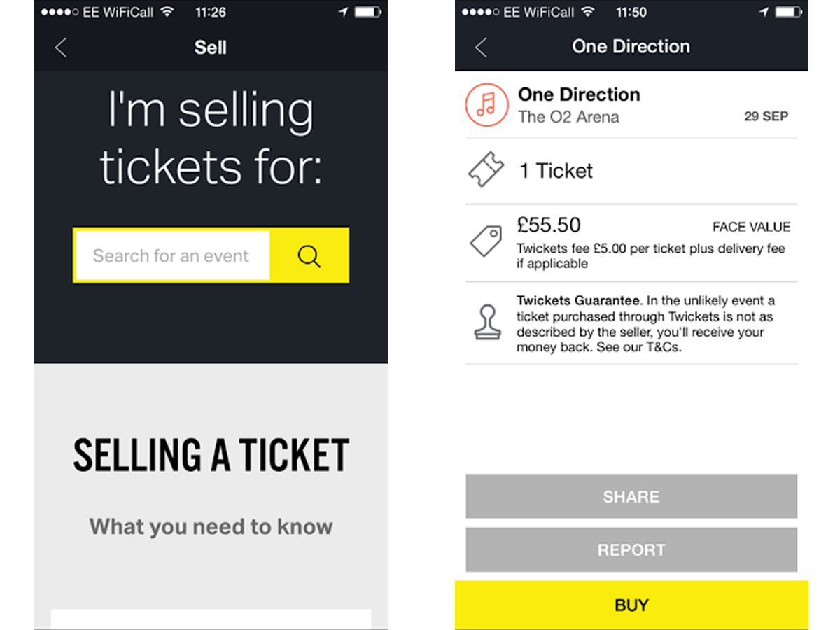Click the 'Search for an event' field
The width and height of the screenshot is (840, 630).
(172, 255)
